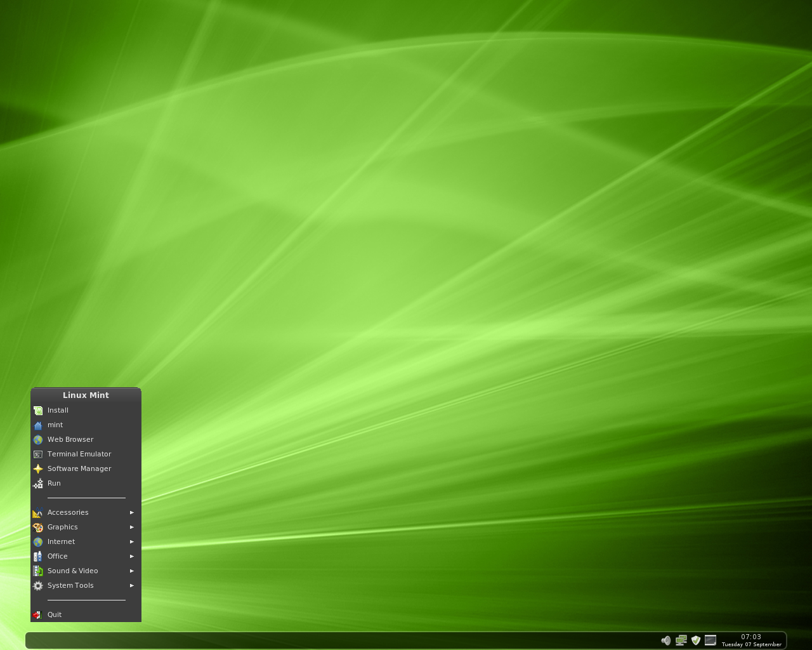Choose Install from the Linux Mint menu

tap(86, 411)
